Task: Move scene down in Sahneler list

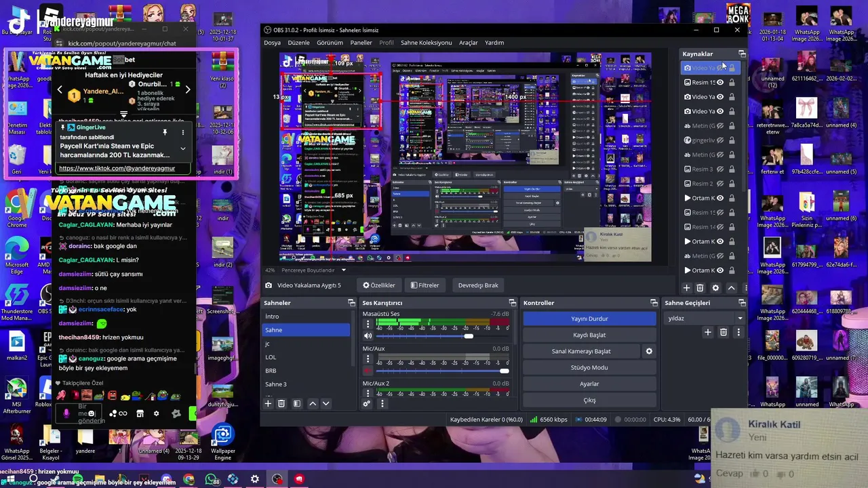Action: coord(325,403)
